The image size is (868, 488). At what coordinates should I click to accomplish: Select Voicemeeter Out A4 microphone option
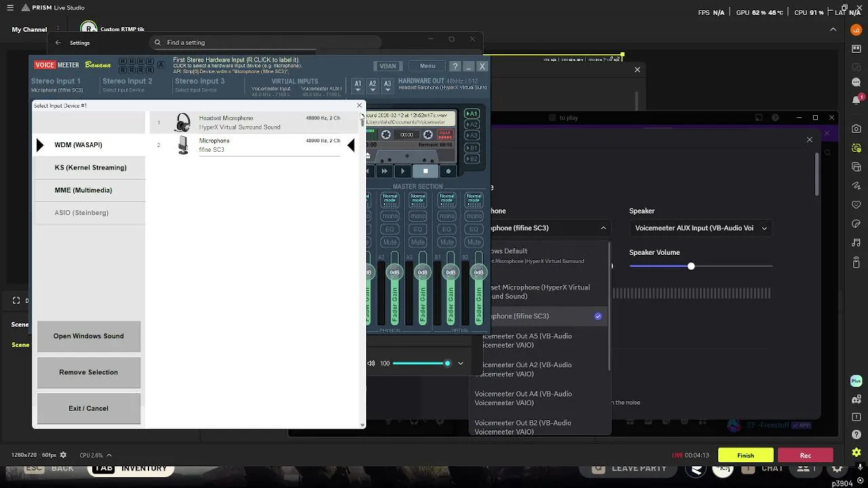point(538,399)
